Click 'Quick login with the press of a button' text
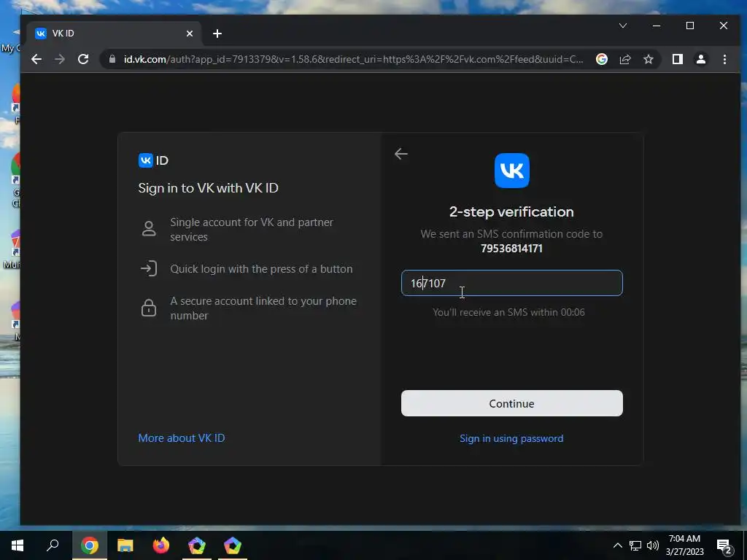Screen dimensions: 747x560 tap(262, 269)
